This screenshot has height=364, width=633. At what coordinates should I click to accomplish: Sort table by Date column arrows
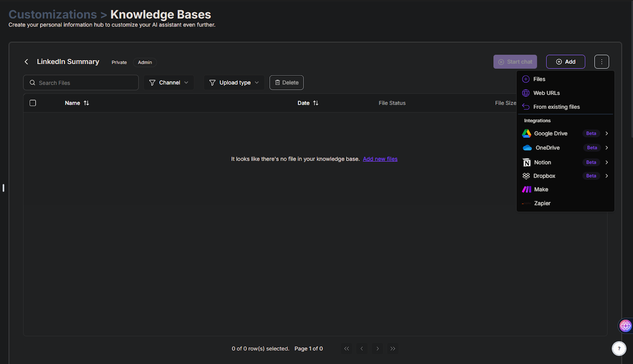point(316,103)
